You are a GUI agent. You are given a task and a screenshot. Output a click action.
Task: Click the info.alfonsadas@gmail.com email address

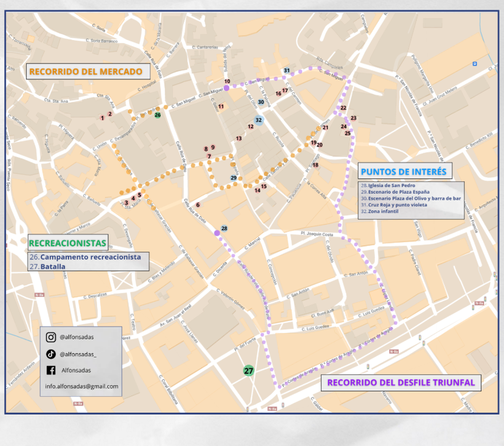82,386
